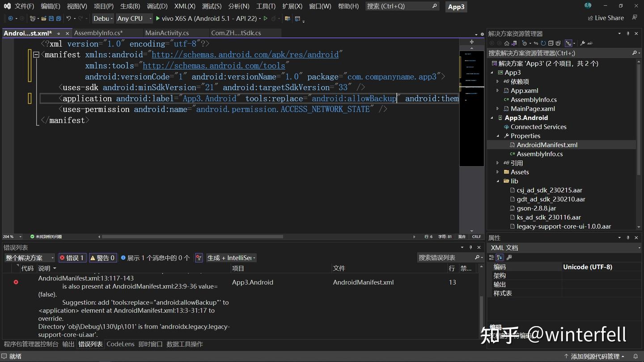The width and height of the screenshot is (644, 362).
Task: Click the save all toolbar icon
Action: click(x=59, y=18)
